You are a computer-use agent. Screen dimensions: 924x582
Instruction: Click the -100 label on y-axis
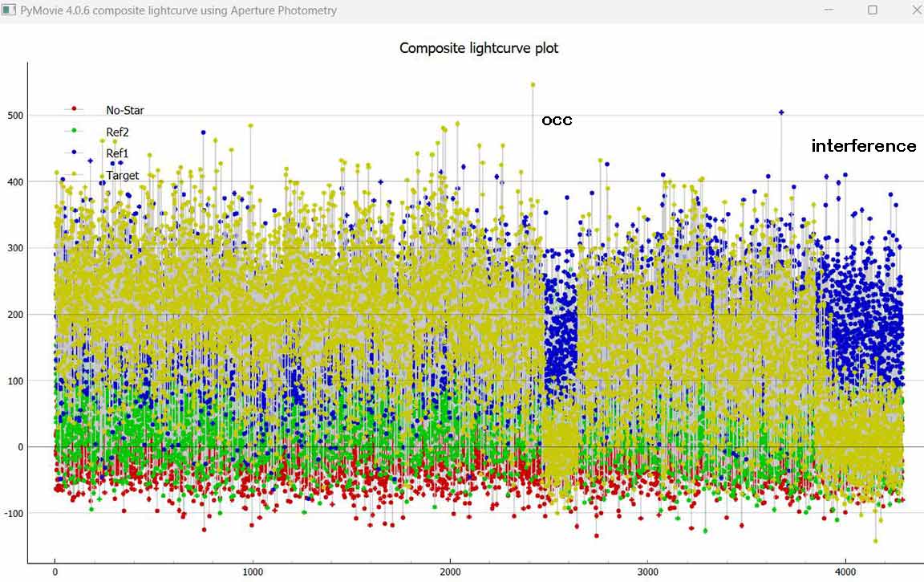tap(14, 513)
